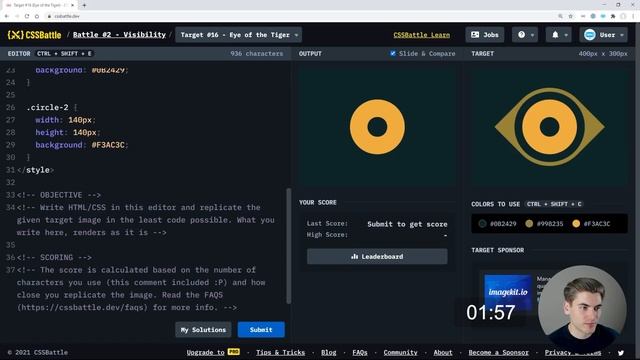Open the Community footer link
Image resolution: width=640 pixels, height=360 pixels.
click(400, 352)
